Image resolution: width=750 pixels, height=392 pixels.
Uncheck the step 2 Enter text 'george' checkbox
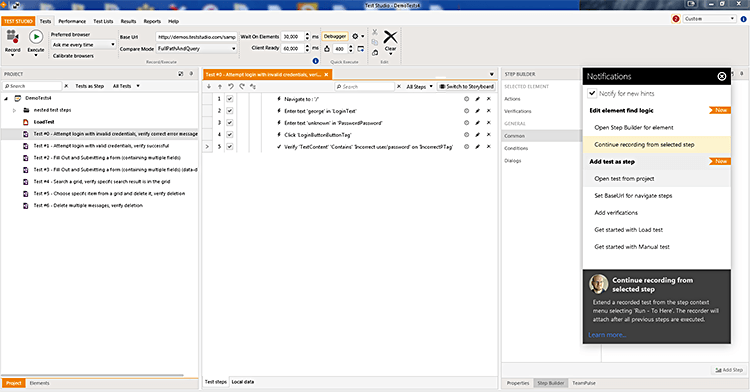pos(230,111)
